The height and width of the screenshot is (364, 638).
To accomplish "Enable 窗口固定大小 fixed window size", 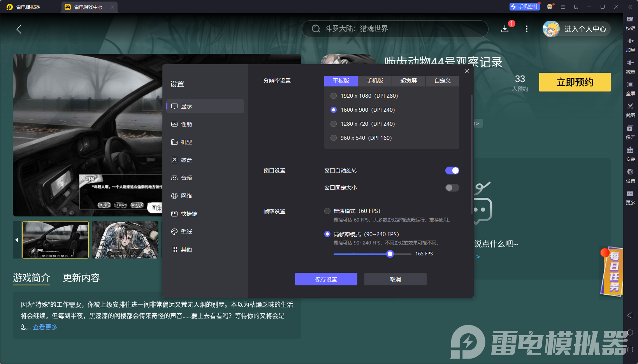I will tap(452, 187).
